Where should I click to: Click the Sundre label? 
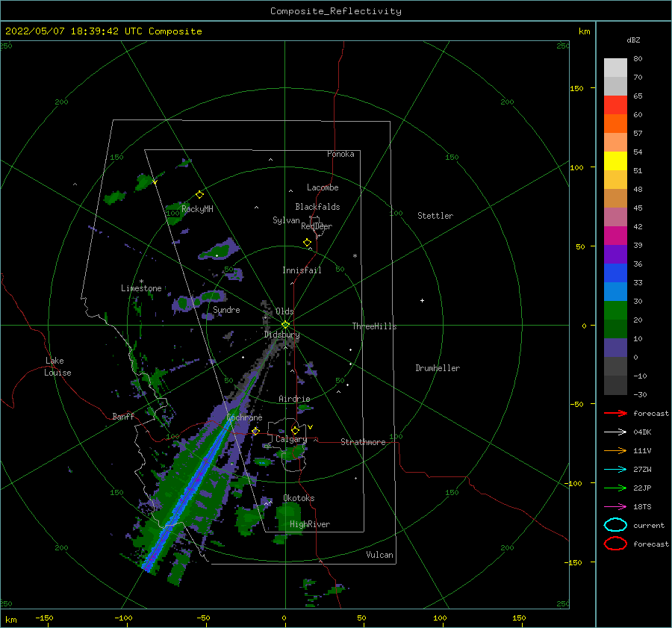(x=226, y=310)
